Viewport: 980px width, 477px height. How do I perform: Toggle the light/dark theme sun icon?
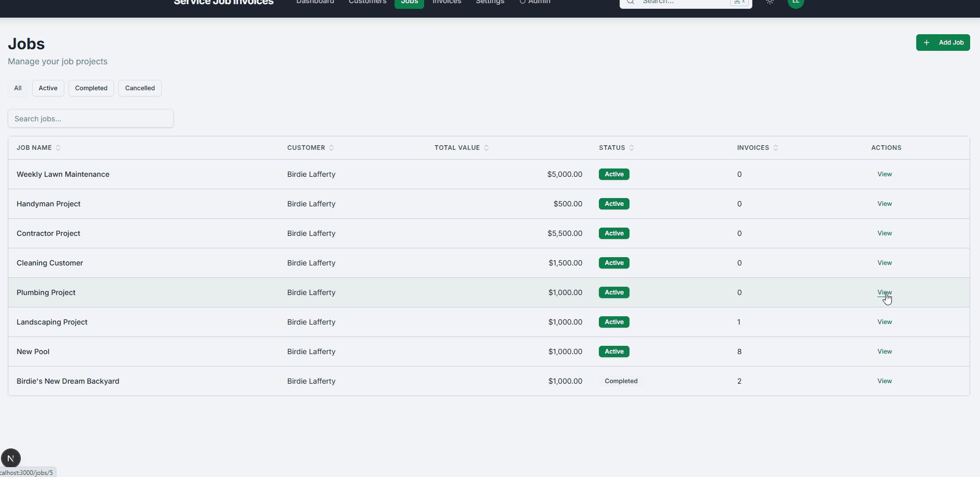(x=769, y=2)
